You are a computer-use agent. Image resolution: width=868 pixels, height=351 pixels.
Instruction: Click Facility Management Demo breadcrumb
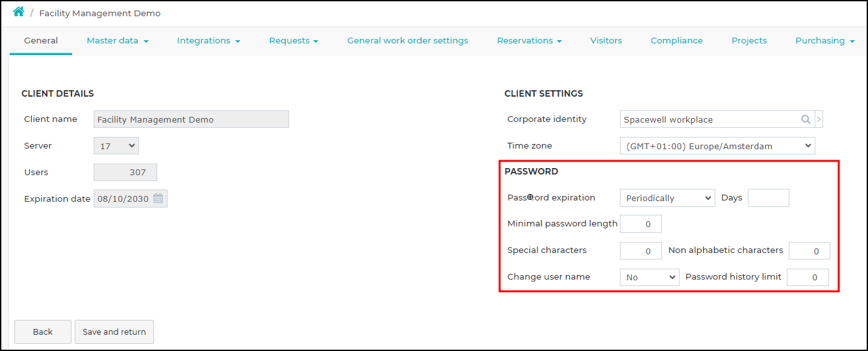tap(100, 13)
